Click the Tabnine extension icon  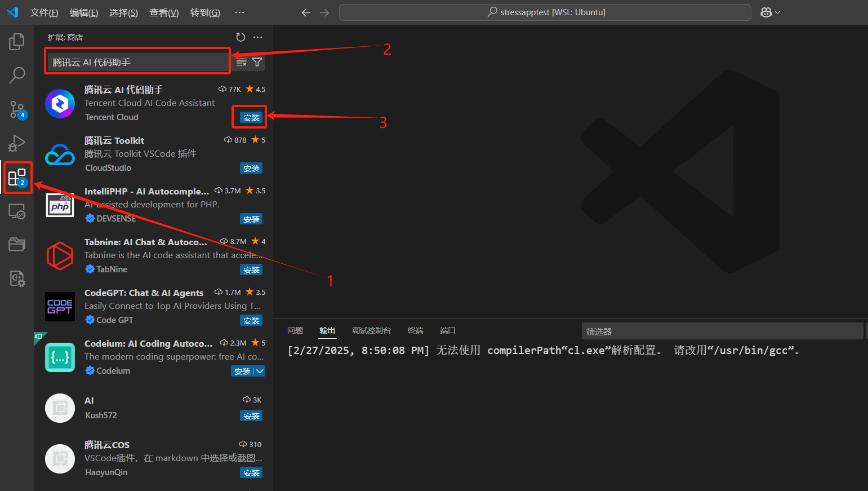tap(60, 256)
